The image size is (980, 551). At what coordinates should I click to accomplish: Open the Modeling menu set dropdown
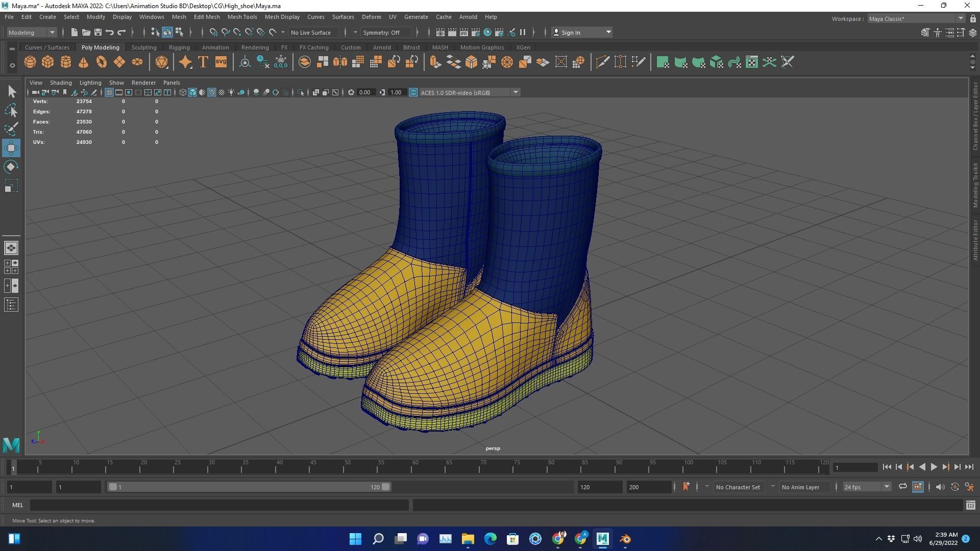[x=32, y=32]
